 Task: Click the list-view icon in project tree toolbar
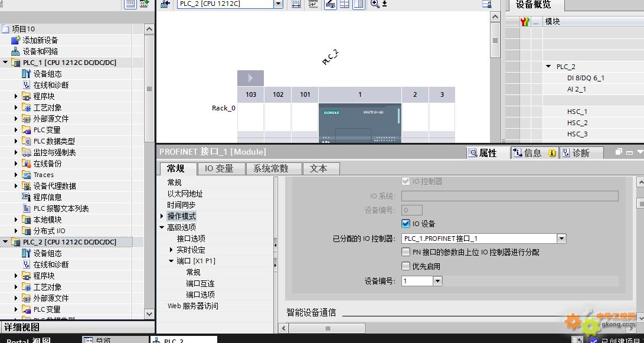click(x=130, y=4)
